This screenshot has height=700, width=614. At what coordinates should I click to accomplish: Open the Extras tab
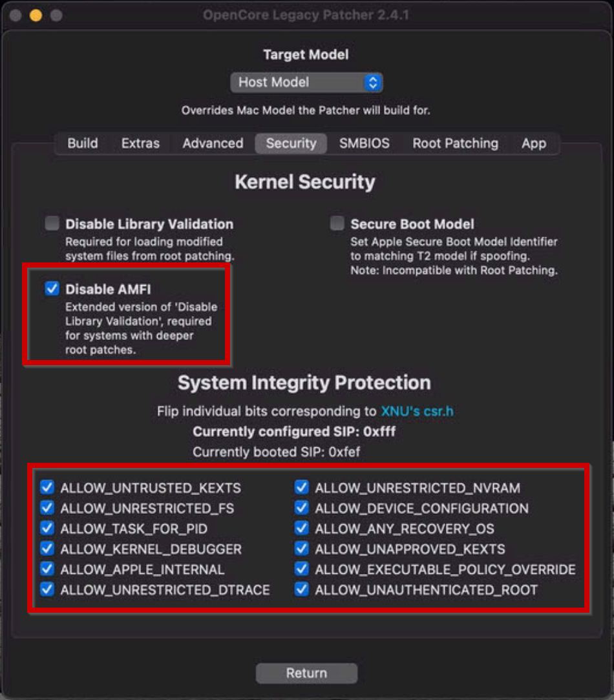[x=140, y=143]
